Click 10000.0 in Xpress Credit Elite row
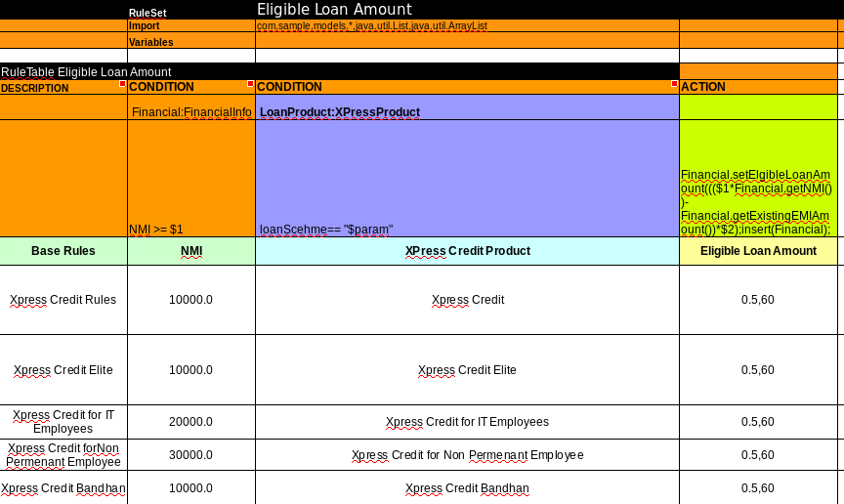The width and height of the screenshot is (844, 504). pyautogui.click(x=191, y=370)
